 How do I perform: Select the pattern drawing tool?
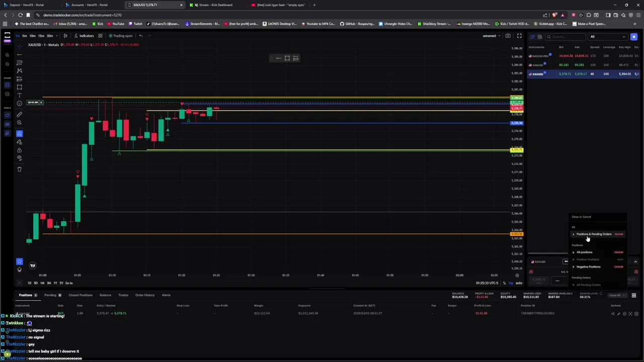(x=20, y=71)
